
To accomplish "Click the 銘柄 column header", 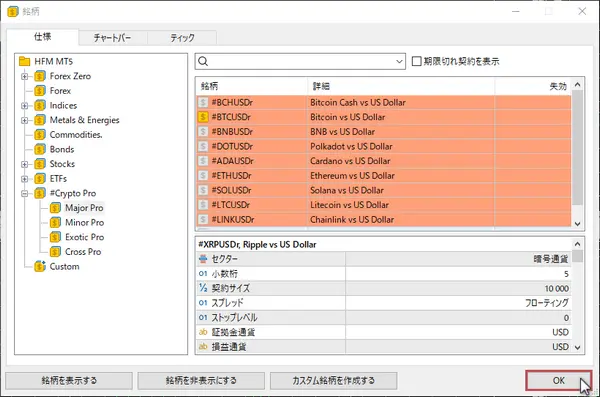I will point(252,86).
